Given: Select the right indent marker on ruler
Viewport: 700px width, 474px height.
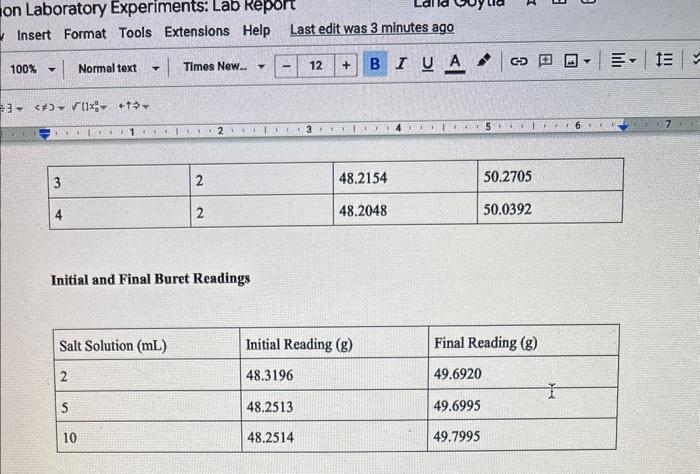Looking at the screenshot, I should 623,127.
